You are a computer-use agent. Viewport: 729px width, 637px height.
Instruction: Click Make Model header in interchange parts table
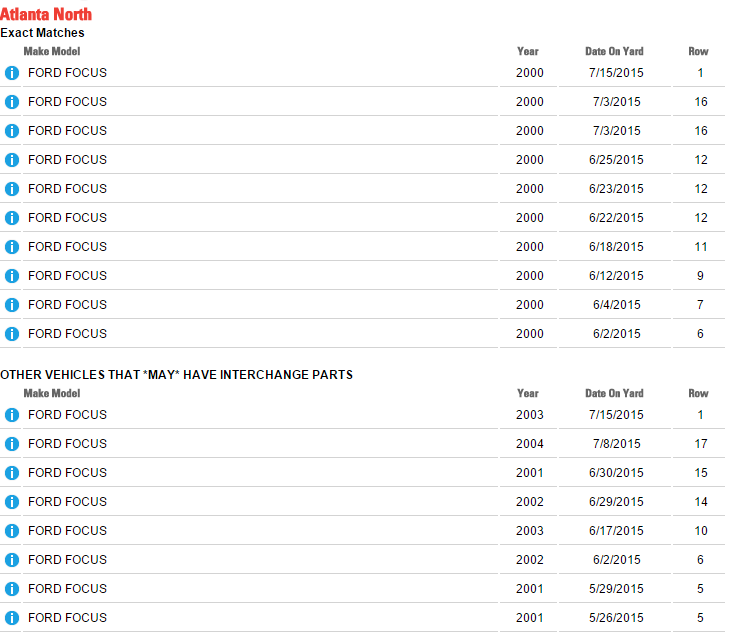pos(52,393)
